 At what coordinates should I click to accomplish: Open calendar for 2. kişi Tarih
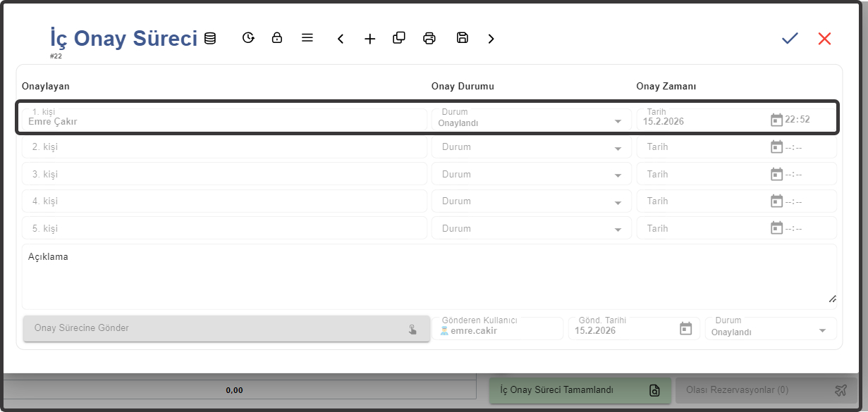pyautogui.click(x=776, y=147)
